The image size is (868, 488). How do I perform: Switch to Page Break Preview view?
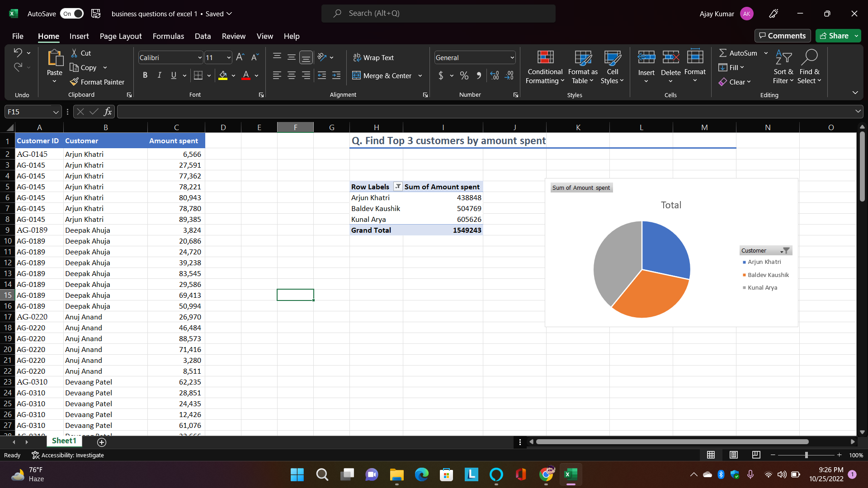click(x=756, y=455)
